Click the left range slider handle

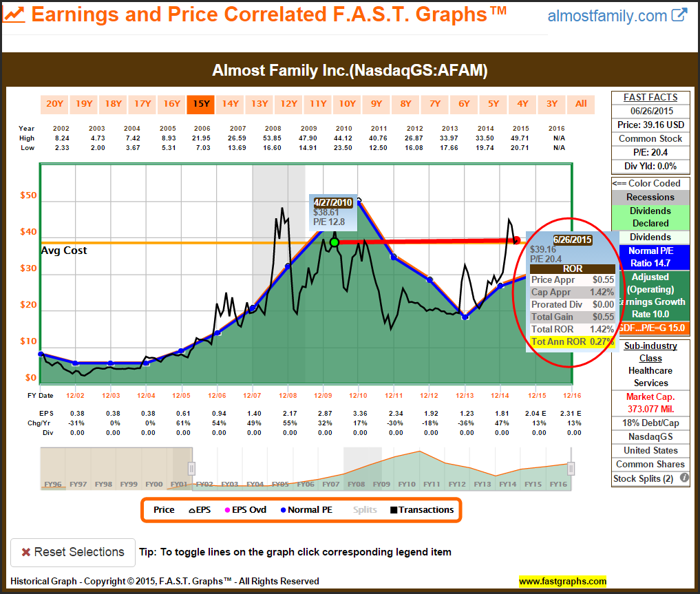pyautogui.click(x=192, y=468)
